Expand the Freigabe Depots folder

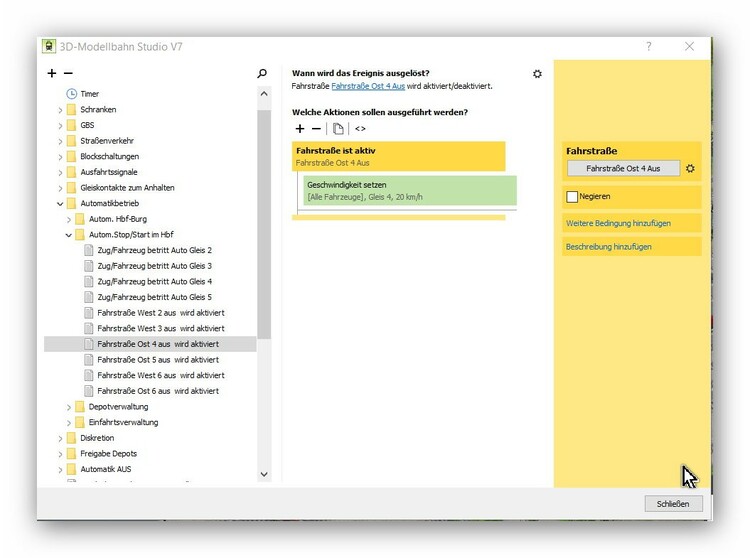[60, 454]
